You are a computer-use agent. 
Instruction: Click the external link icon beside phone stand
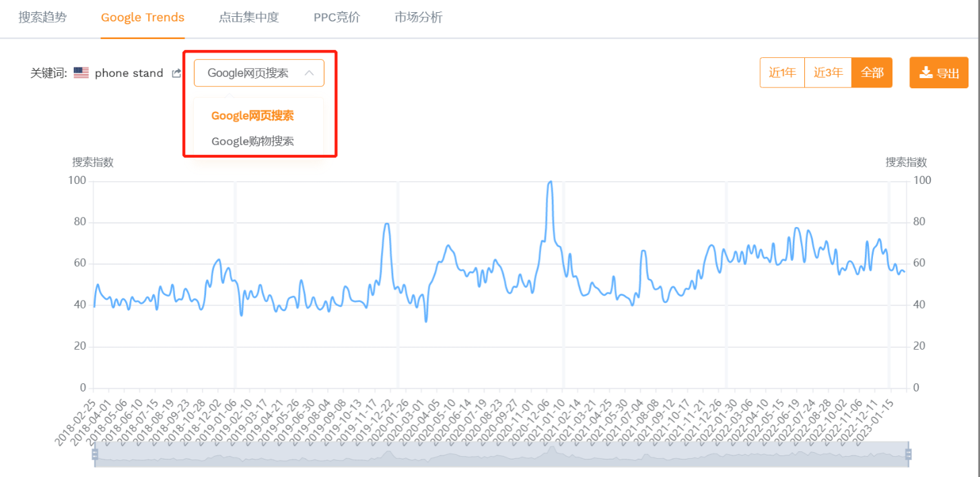click(176, 73)
